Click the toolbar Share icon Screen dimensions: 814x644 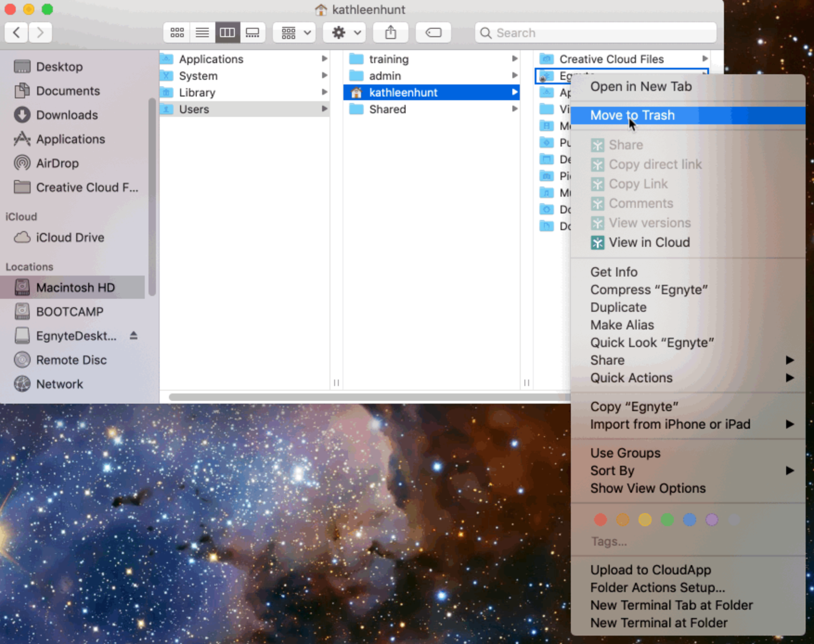[390, 32]
